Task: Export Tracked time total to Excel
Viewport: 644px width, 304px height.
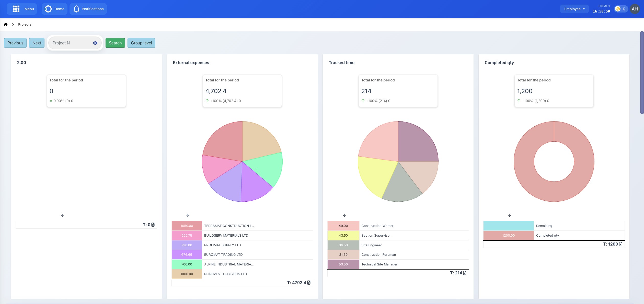Action: [x=465, y=273]
